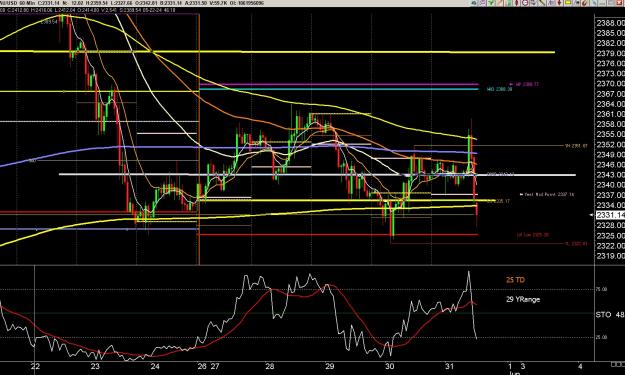This screenshot has width=625, height=375.
Task: Click the green cross toolbar icon
Action: pos(491,3)
